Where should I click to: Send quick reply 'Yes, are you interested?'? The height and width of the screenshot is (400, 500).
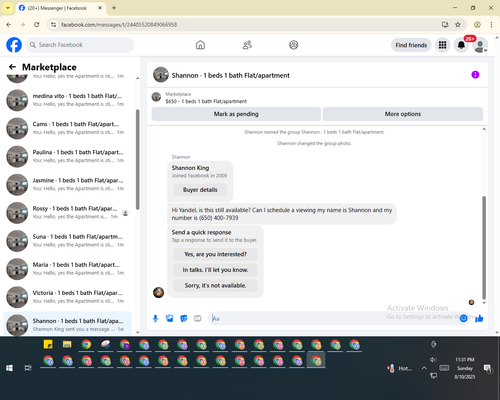point(215,254)
